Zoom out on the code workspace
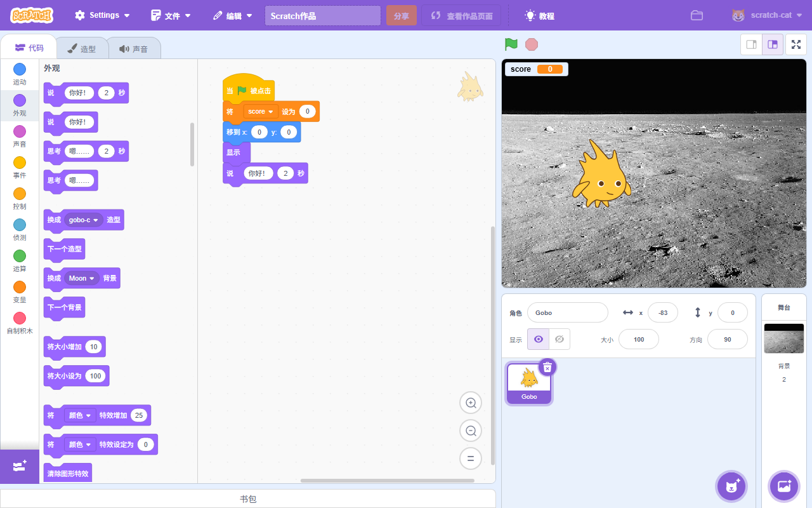The height and width of the screenshot is (508, 812). click(471, 431)
